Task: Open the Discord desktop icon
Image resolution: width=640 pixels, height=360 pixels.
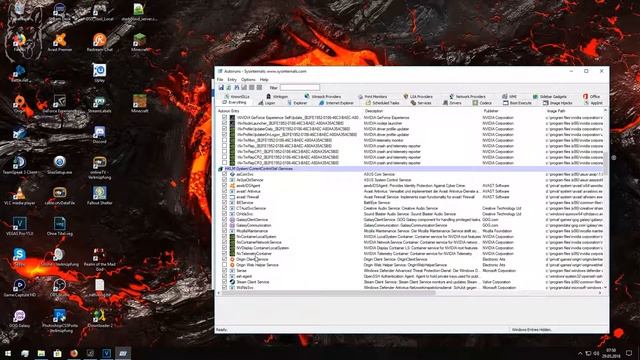Action: point(99,134)
